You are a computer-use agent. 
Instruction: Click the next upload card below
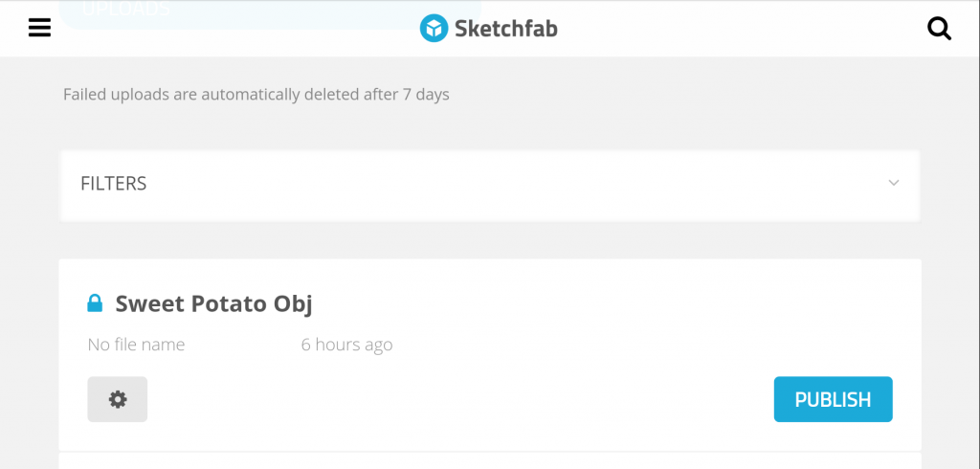pyautogui.click(x=489, y=461)
